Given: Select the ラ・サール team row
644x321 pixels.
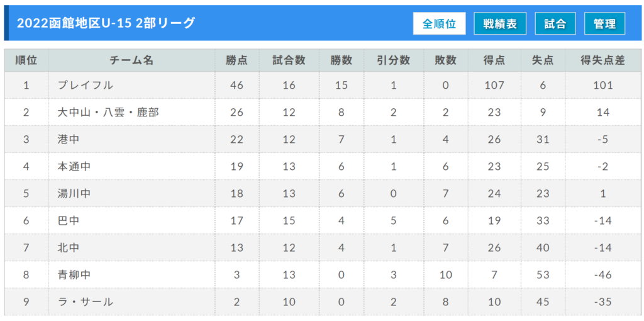Looking at the screenshot, I should 323,302.
